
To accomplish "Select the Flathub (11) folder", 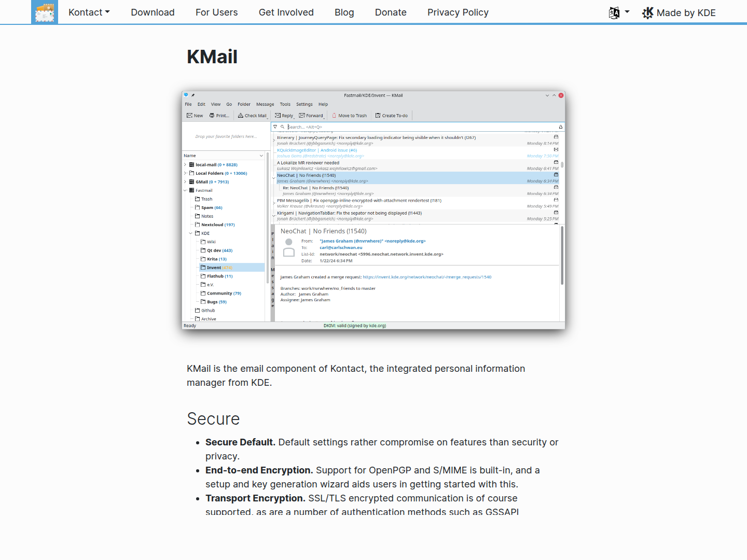I will click(217, 276).
